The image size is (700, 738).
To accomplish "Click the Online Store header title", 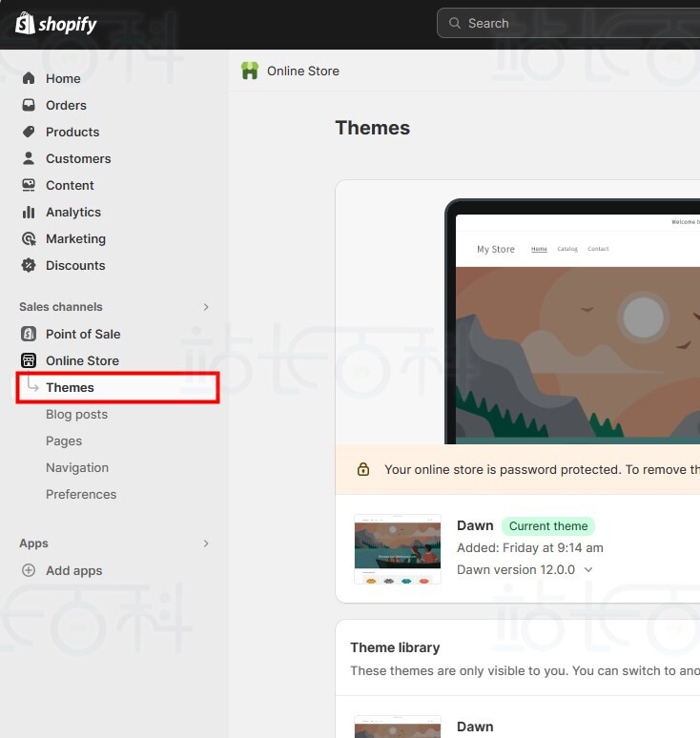I will click(x=303, y=72).
